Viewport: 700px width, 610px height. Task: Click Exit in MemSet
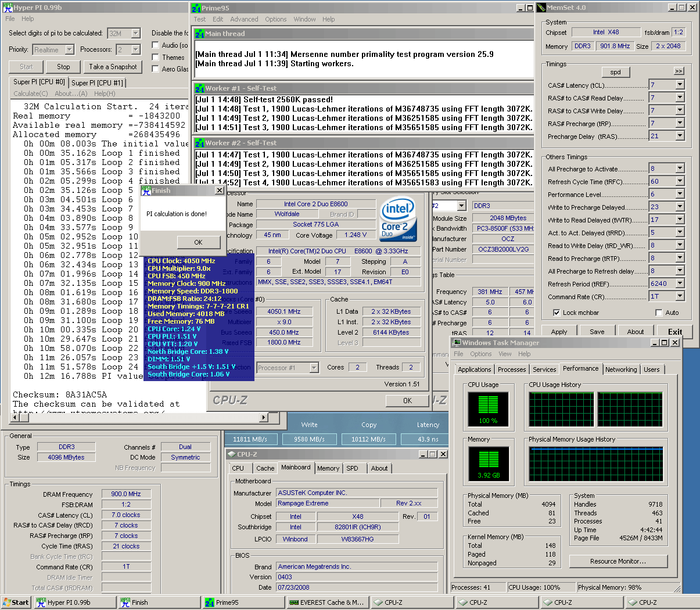[x=675, y=332]
